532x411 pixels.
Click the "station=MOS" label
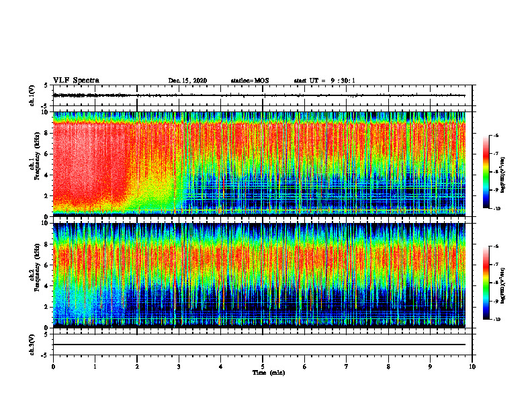pyautogui.click(x=250, y=81)
